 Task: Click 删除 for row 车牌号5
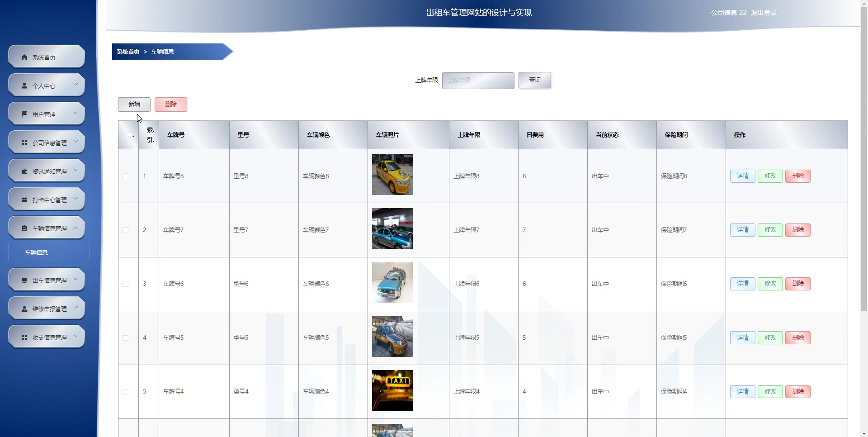(x=798, y=337)
